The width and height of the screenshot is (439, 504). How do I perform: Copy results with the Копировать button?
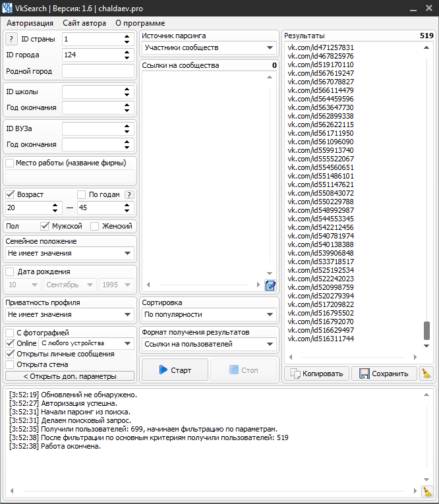[x=316, y=374]
